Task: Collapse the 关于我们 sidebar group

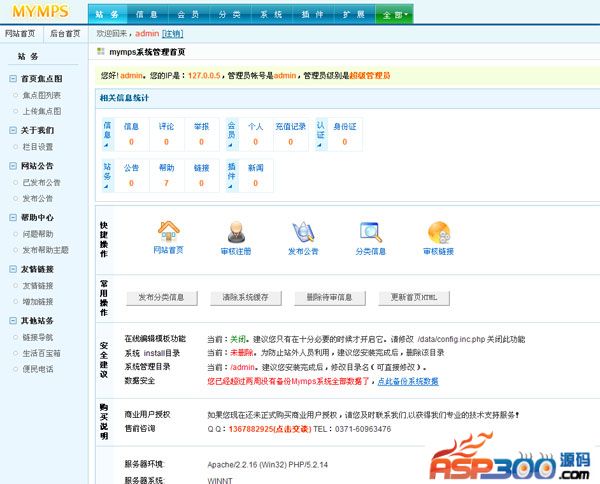Action: coord(13,130)
